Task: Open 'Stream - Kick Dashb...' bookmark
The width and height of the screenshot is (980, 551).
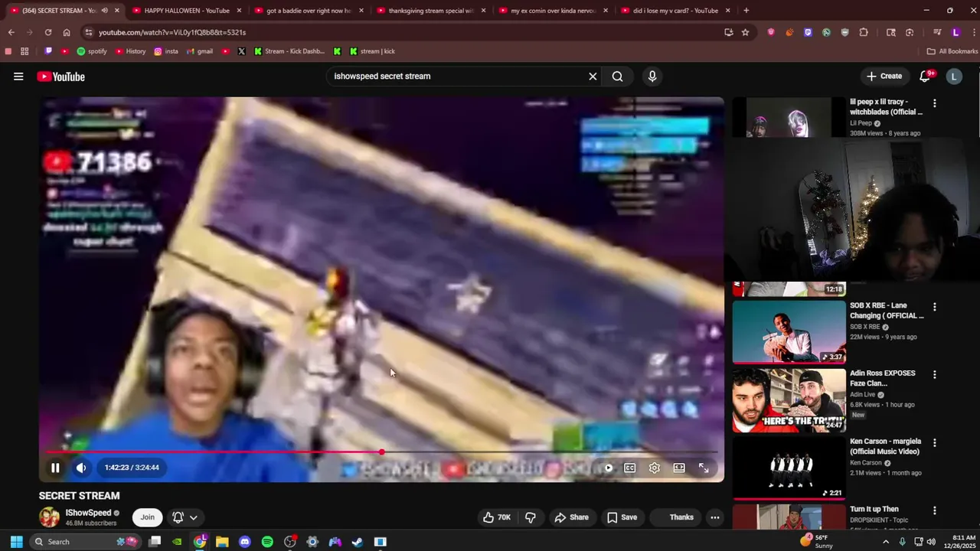Action: click(x=289, y=51)
